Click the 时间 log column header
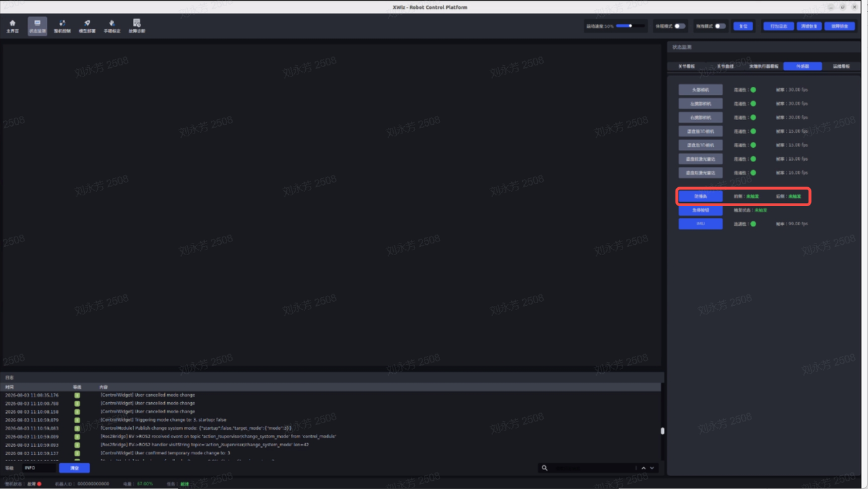The width and height of the screenshot is (868, 489). [x=9, y=387]
